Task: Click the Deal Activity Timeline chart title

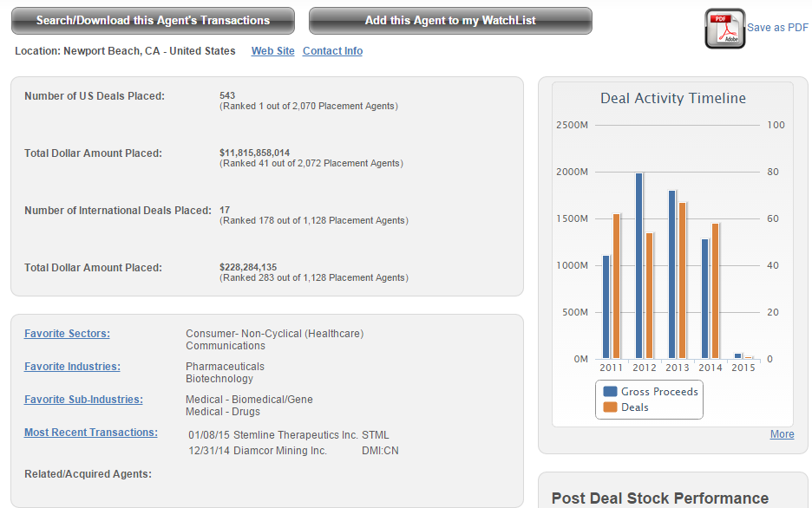Action: tap(672, 99)
